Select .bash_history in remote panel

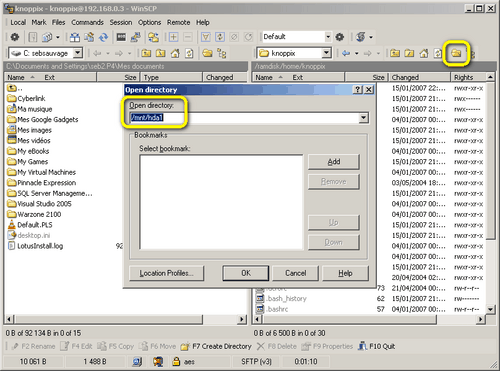(x=281, y=298)
